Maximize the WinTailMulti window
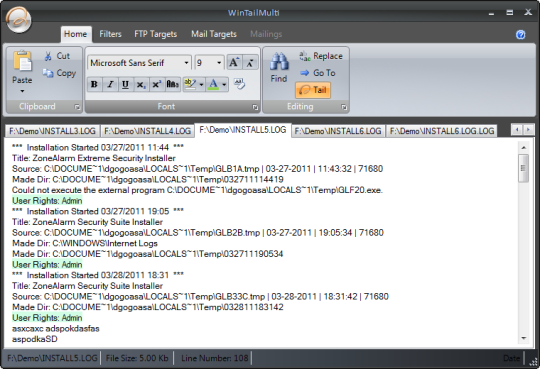The image size is (540, 369). click(x=509, y=13)
